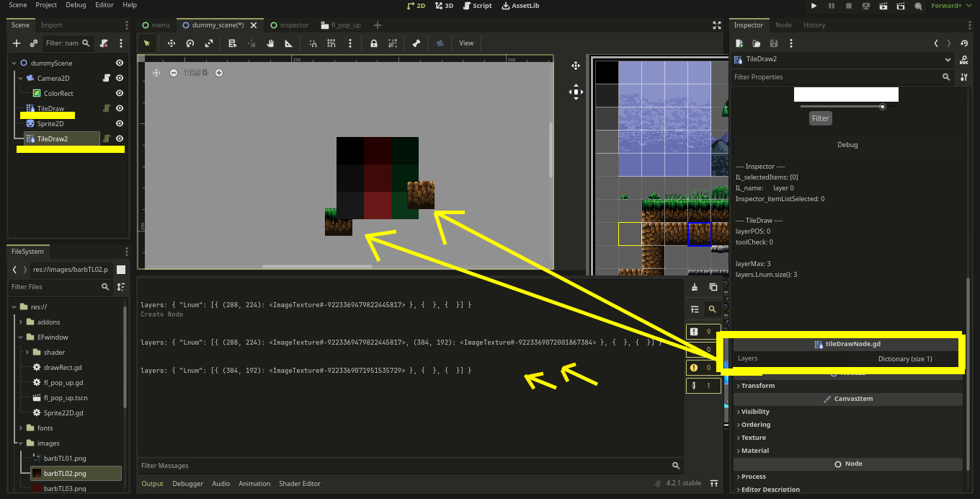The height and width of the screenshot is (499, 980).
Task: Open the Debug menu
Action: (x=76, y=5)
